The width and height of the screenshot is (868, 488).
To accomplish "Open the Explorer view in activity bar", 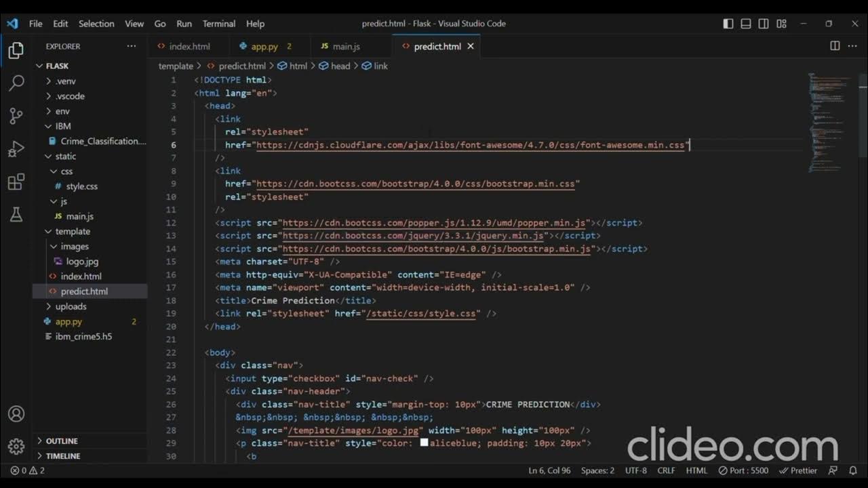I will (x=16, y=51).
